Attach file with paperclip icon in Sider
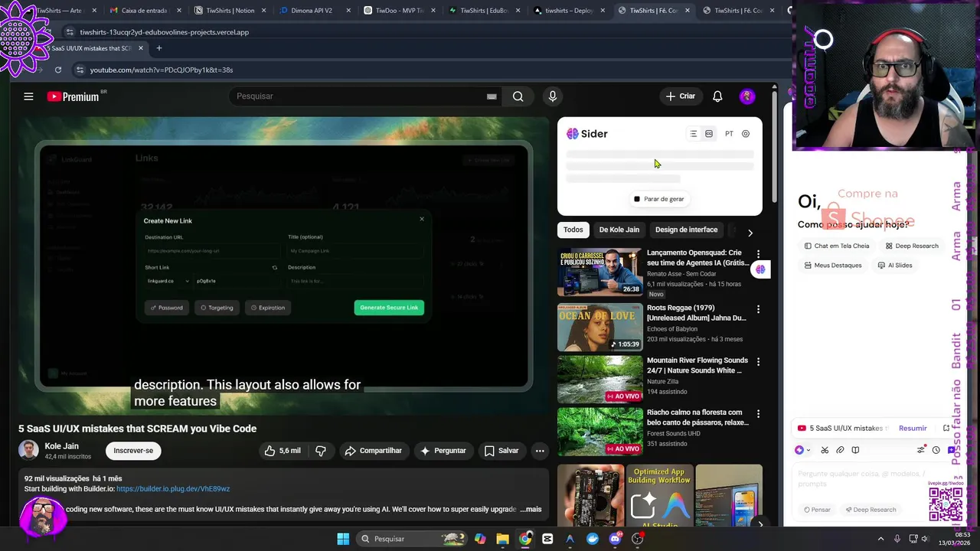Viewport: 980px width, 551px height. 840,450
